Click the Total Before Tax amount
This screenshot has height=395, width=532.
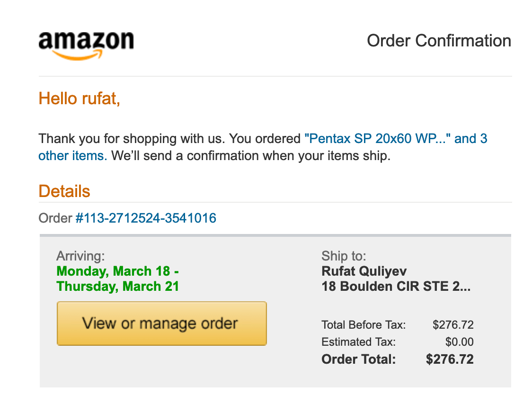click(453, 325)
